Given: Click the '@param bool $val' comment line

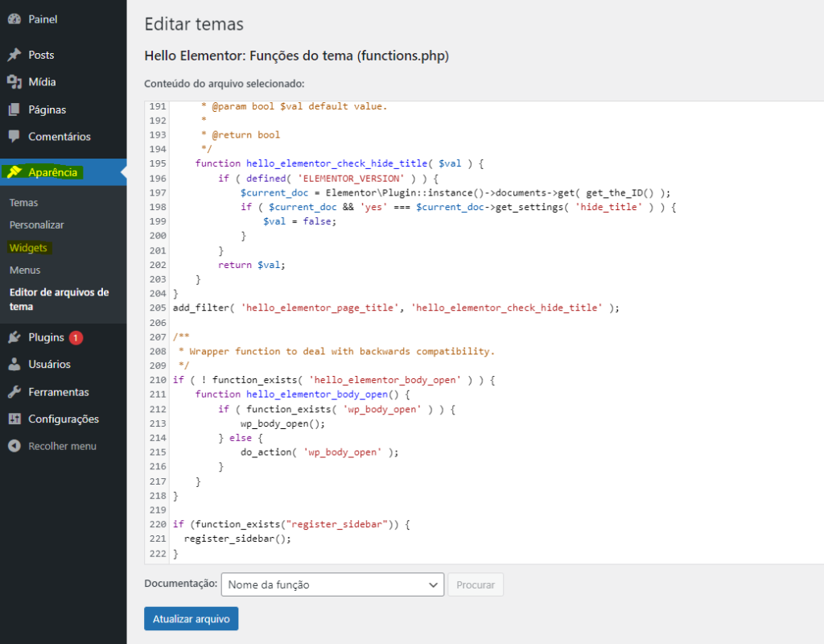Looking at the screenshot, I should coord(295,106).
